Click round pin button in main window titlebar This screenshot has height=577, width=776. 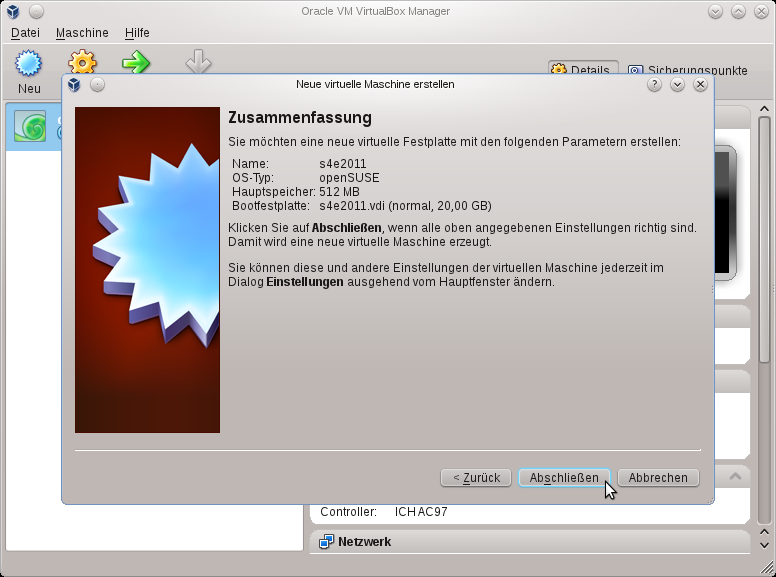(x=36, y=11)
